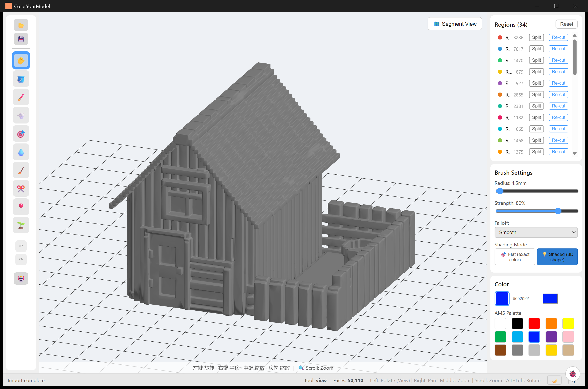
Task: Undo the last action
Action: pos(21,246)
